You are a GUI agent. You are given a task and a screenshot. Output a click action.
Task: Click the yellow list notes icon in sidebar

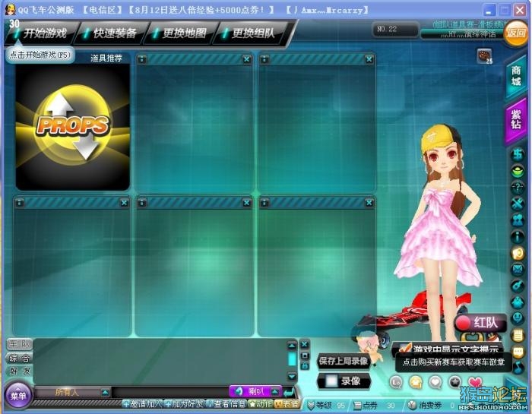coord(518,336)
